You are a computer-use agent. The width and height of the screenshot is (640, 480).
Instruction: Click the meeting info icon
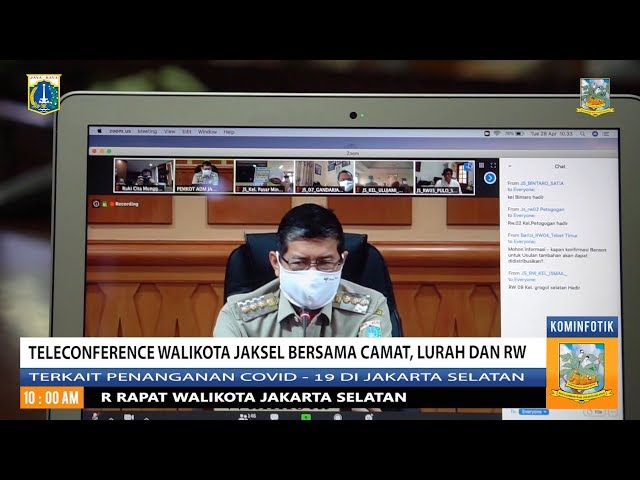point(96,204)
